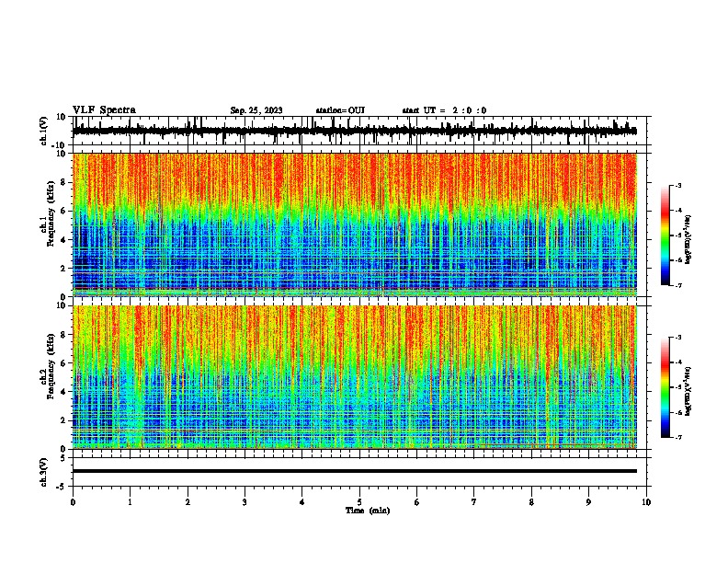
Task: Click the time axis tick label "5"
Action: (x=359, y=502)
